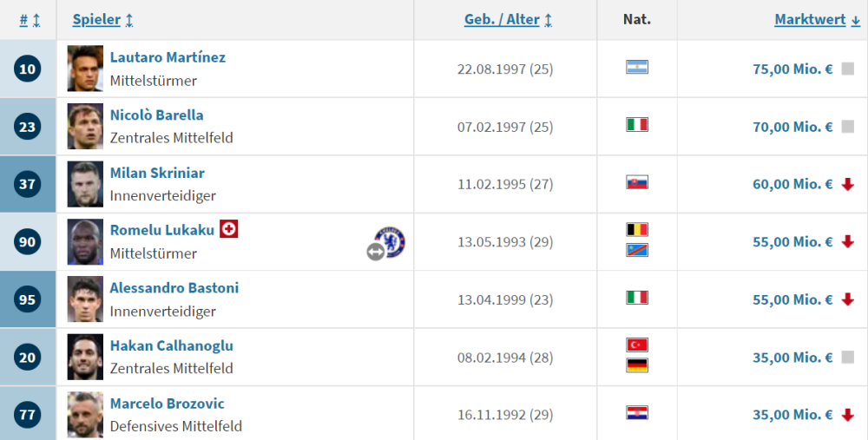Click the grey loan arrows icon beside Lukaku
Viewport: 868px width, 440px height.
pyautogui.click(x=375, y=252)
